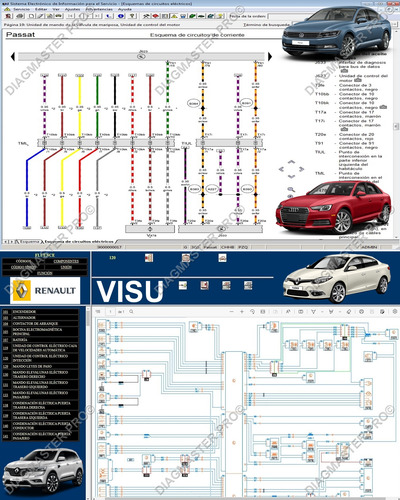Click the page number field in PDF toolbar
This screenshot has width=400, height=500.
click(110, 312)
